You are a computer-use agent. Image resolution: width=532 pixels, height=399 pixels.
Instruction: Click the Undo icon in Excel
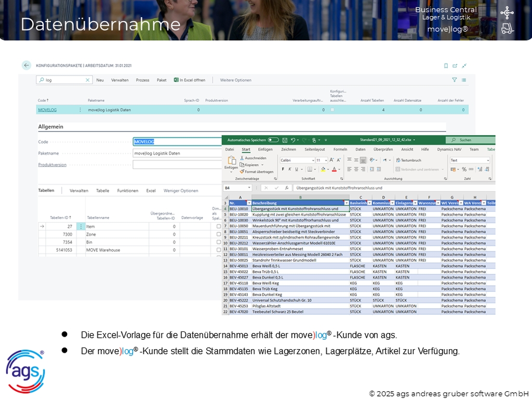(293, 140)
